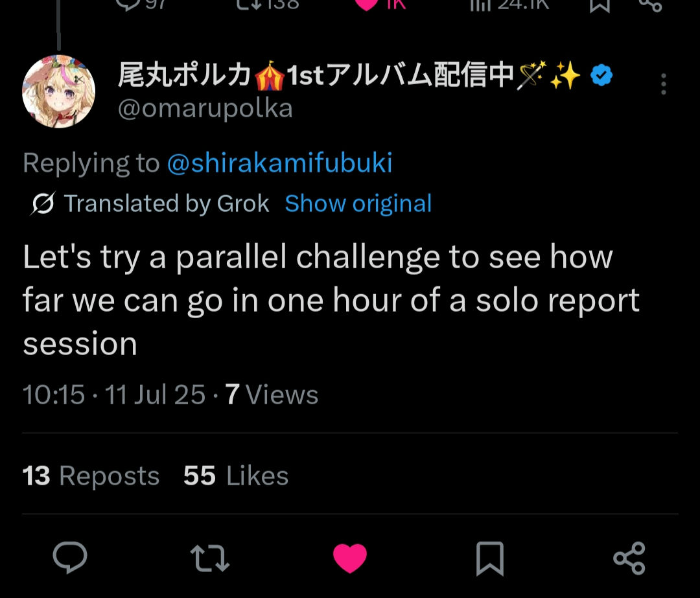
Task: Tap the pink heart on the parent tweet
Action: pyautogui.click(x=368, y=4)
